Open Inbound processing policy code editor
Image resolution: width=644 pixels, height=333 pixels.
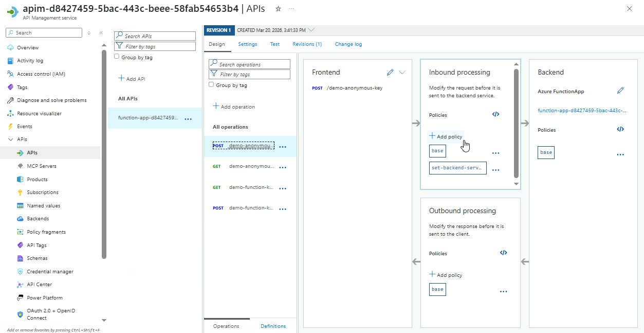point(495,115)
